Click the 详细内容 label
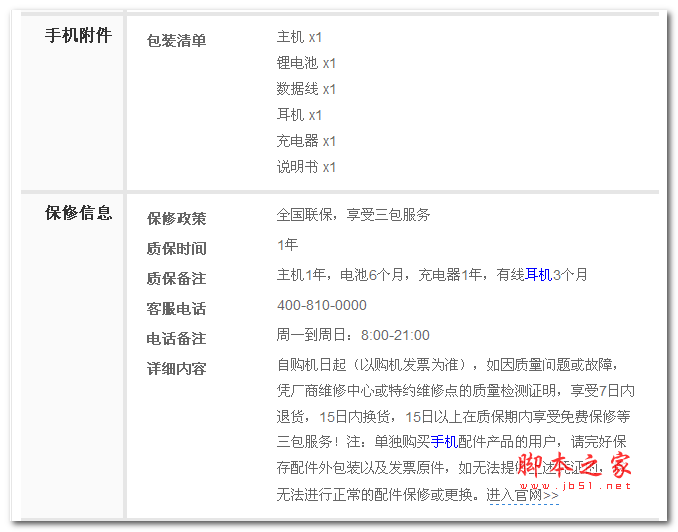 (x=176, y=369)
